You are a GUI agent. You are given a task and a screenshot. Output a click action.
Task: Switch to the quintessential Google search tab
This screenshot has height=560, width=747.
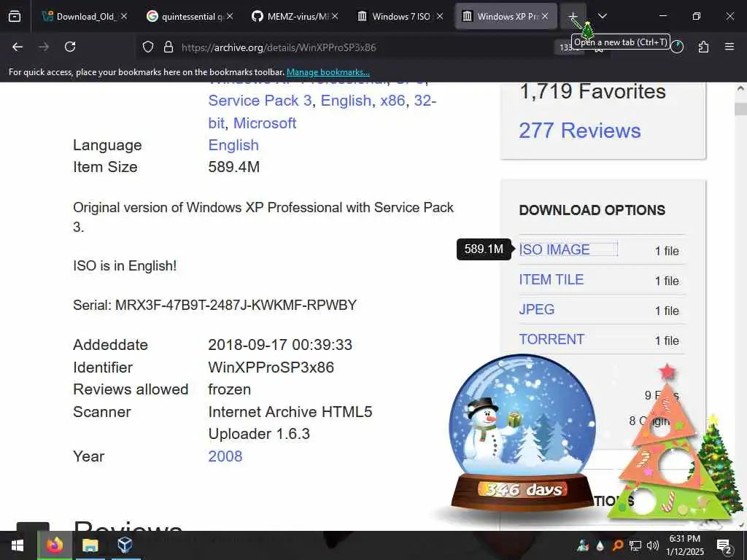click(x=189, y=16)
